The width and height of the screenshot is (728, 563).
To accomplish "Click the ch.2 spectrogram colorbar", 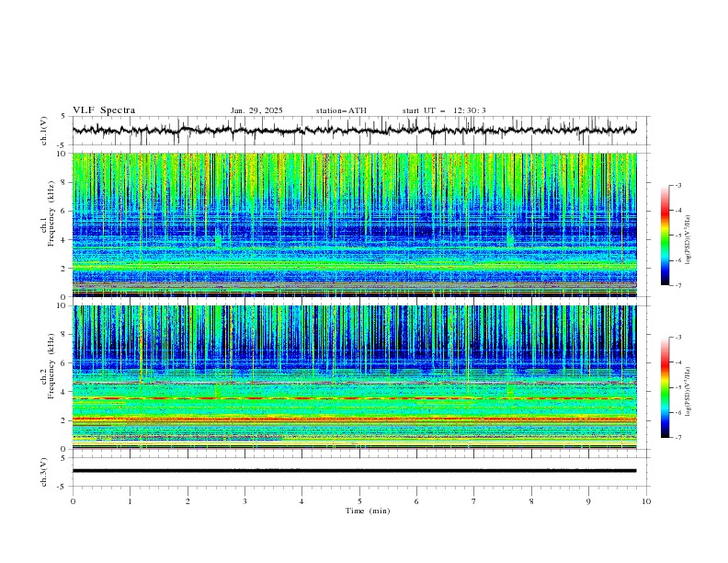I will [665, 387].
